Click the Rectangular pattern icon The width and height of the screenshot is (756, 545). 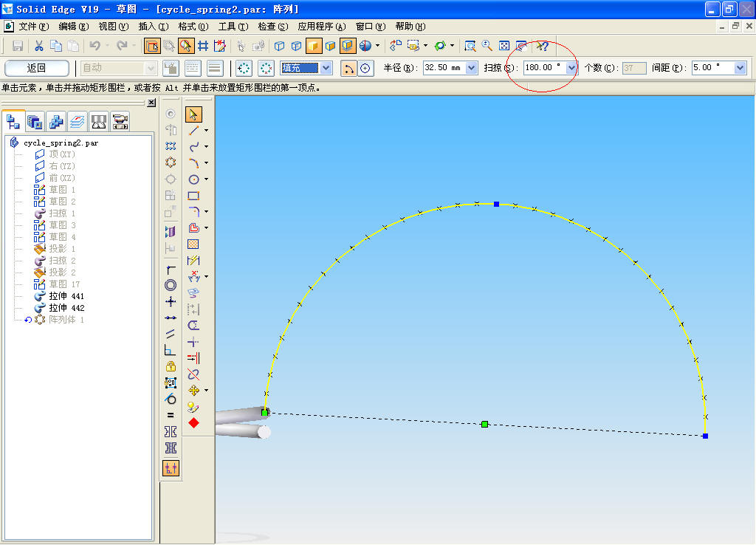point(171,146)
